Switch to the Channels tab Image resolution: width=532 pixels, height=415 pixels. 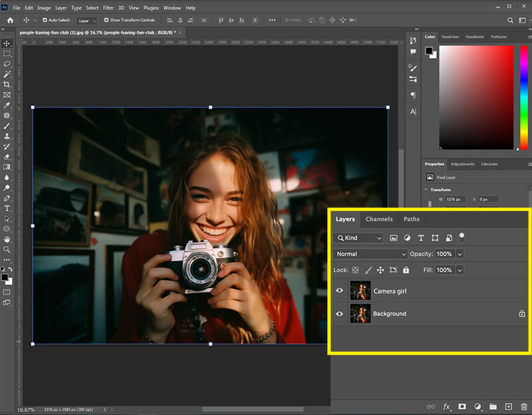tap(379, 219)
